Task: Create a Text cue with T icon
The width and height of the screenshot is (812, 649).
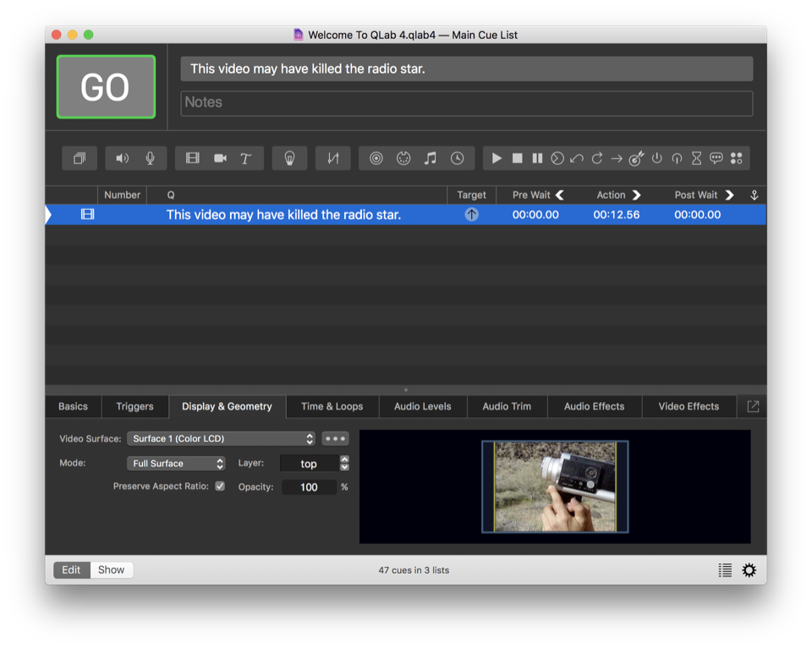Action: 246,158
